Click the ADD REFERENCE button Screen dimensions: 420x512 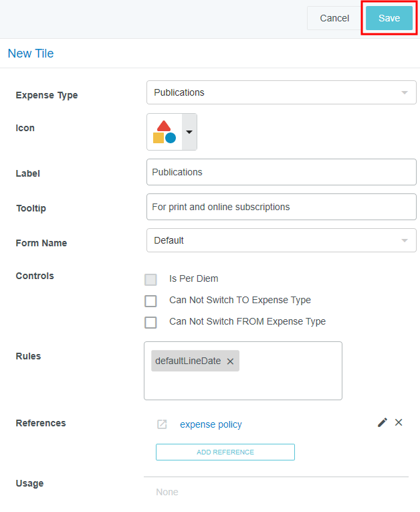pyautogui.click(x=225, y=452)
